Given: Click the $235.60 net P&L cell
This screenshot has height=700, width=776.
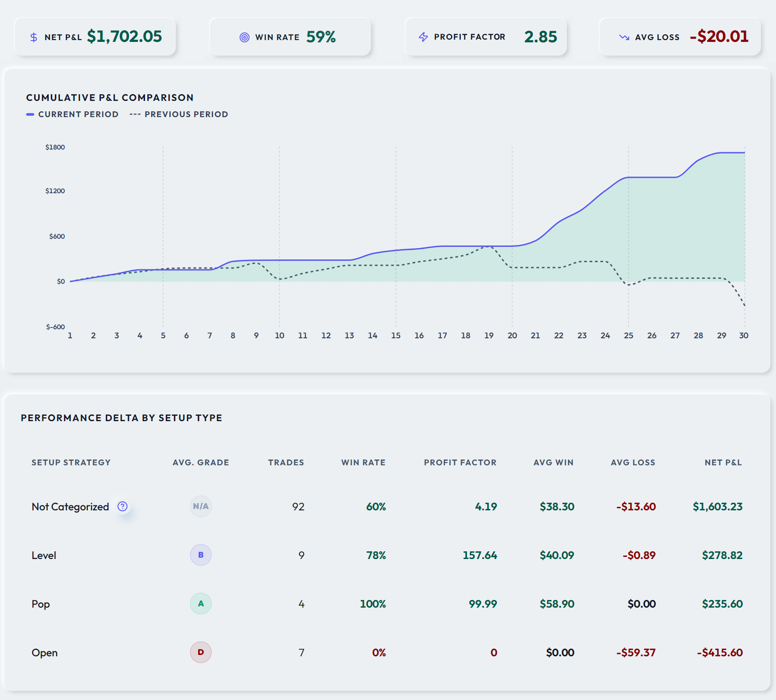Looking at the screenshot, I should [x=722, y=604].
